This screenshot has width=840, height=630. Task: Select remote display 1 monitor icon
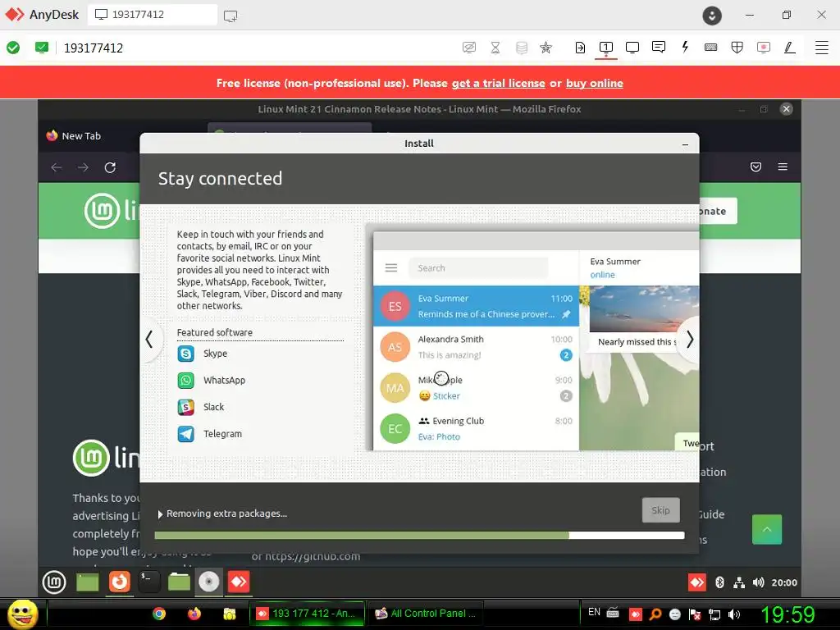click(606, 48)
